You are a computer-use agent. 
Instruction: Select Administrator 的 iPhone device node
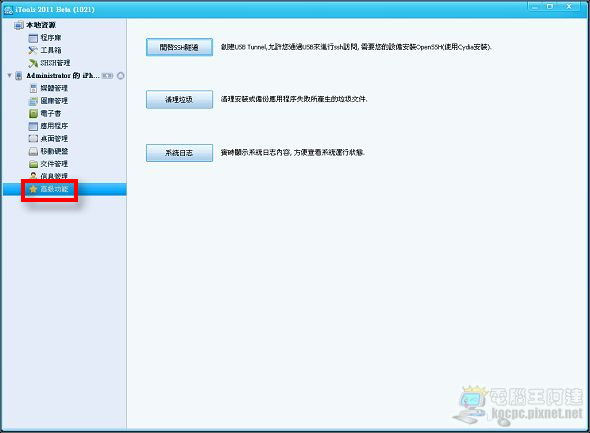[x=62, y=76]
